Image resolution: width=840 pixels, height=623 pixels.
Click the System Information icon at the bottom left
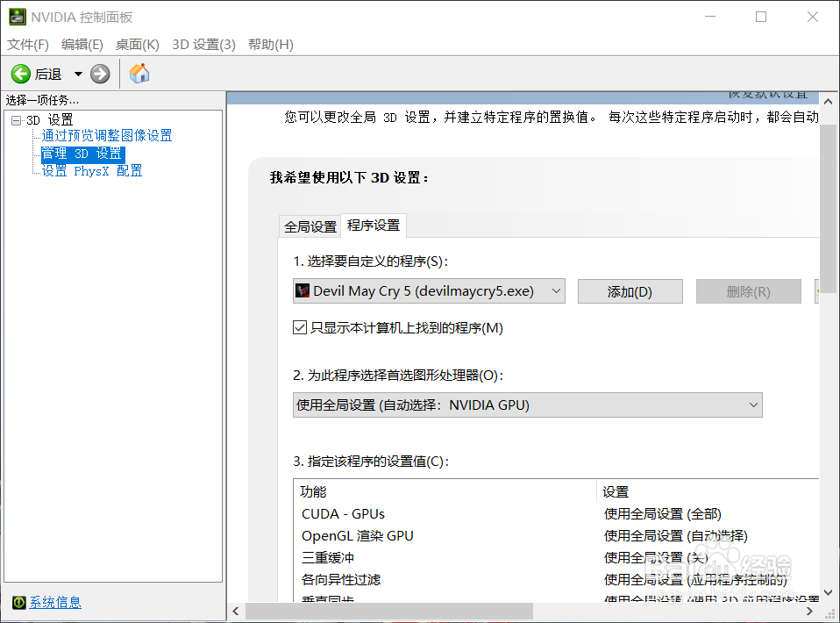pos(18,603)
